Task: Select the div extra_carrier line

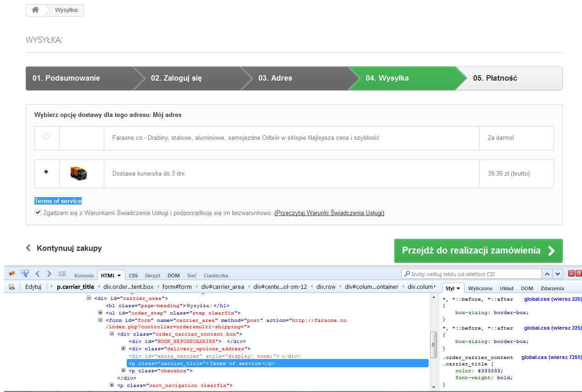Action: [214, 356]
